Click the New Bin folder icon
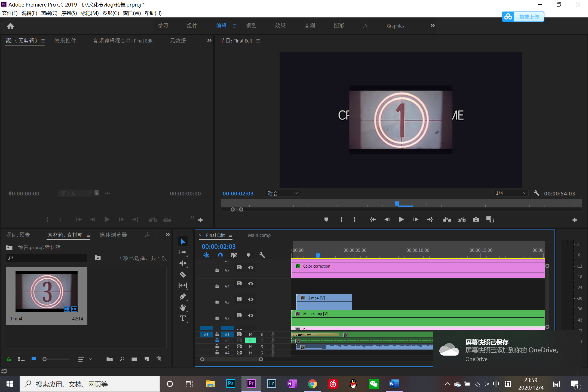The width and height of the screenshot is (588, 392). click(x=134, y=359)
